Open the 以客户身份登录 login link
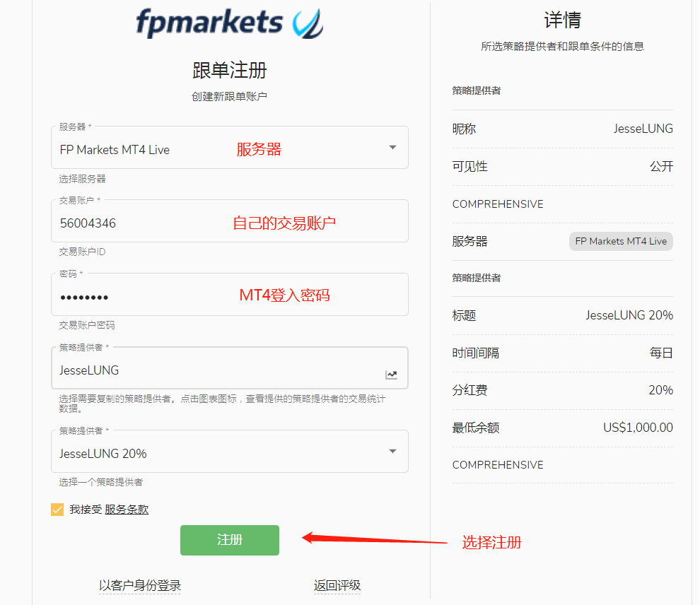 point(140,585)
